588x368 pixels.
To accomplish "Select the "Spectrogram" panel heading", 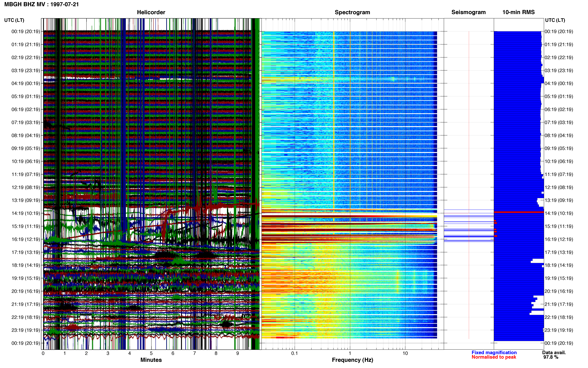I will coord(352,12).
